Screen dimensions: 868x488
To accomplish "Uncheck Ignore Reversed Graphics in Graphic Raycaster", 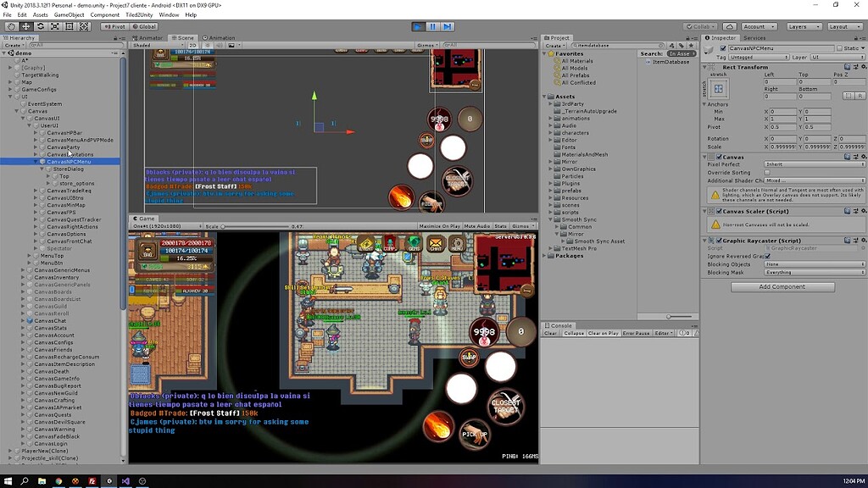I will (x=768, y=257).
